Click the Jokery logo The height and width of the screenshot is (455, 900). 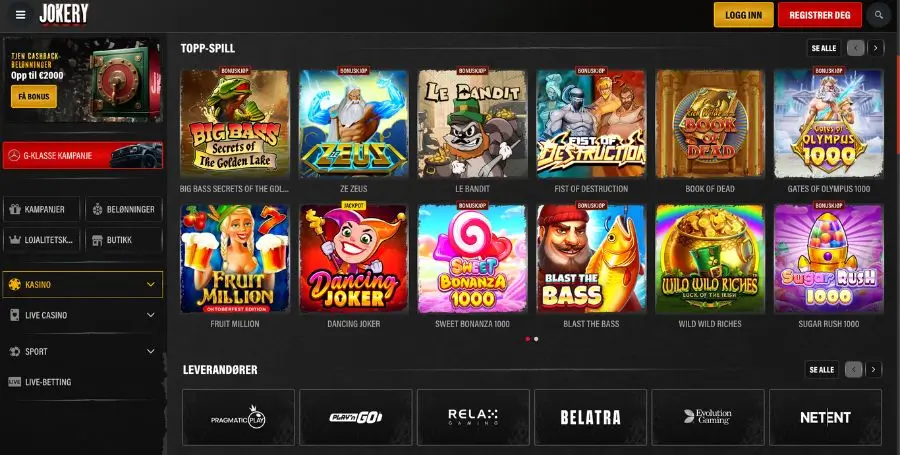click(64, 14)
